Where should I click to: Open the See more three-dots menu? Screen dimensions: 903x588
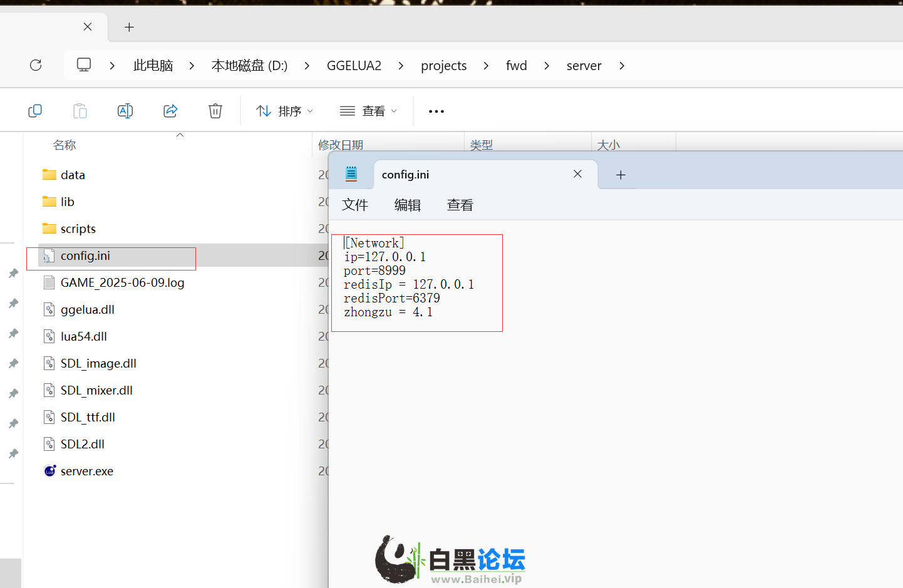point(436,111)
